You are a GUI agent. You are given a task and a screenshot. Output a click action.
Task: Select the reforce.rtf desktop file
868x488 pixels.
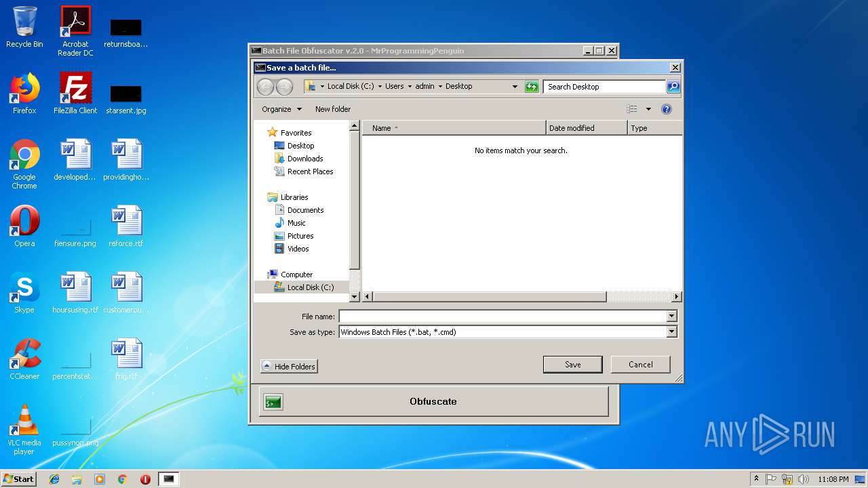pos(126,226)
